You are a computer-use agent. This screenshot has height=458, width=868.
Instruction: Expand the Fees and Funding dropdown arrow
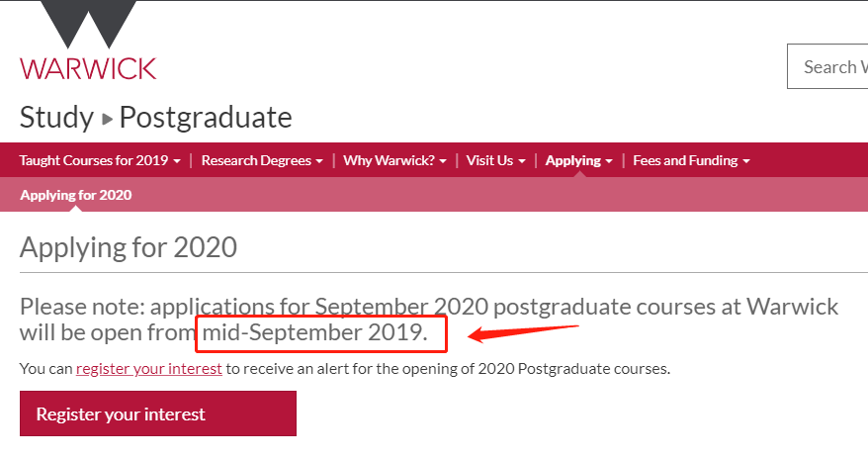click(x=746, y=161)
